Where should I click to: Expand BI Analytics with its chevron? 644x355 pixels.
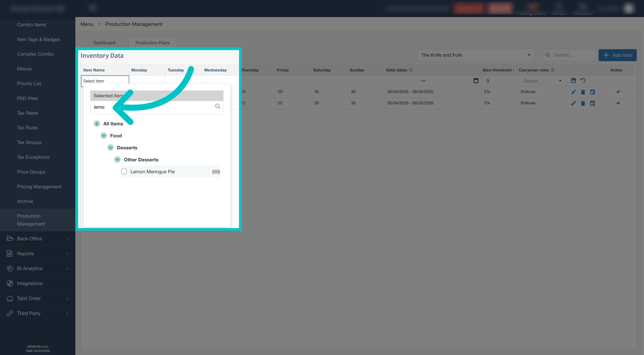pyautogui.click(x=67, y=269)
